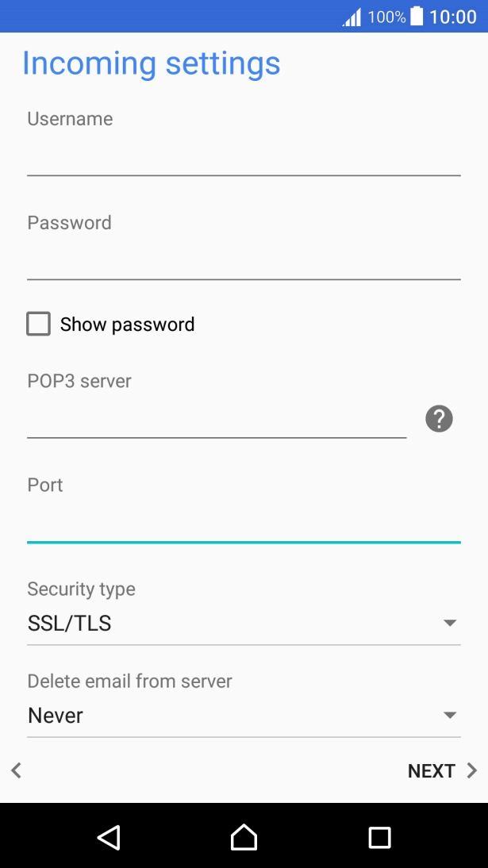Expand the SSL/TLS selector arrow
This screenshot has width=488, height=868.
(x=450, y=623)
